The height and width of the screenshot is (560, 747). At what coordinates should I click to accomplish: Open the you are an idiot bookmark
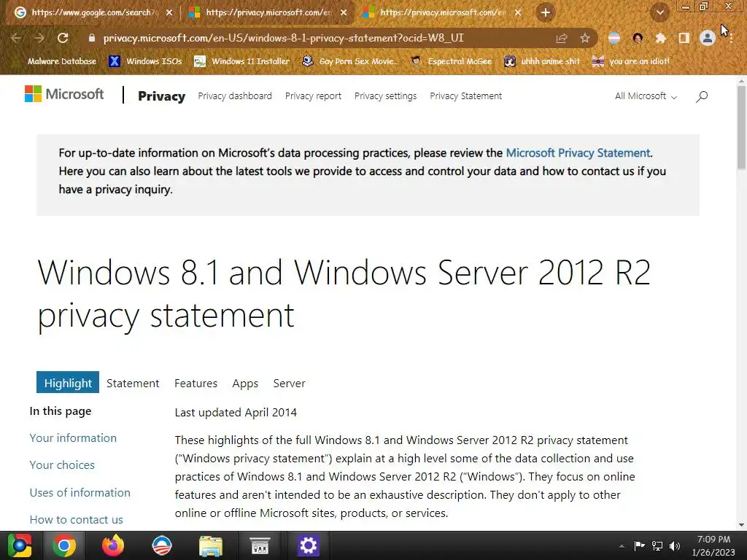[630, 61]
